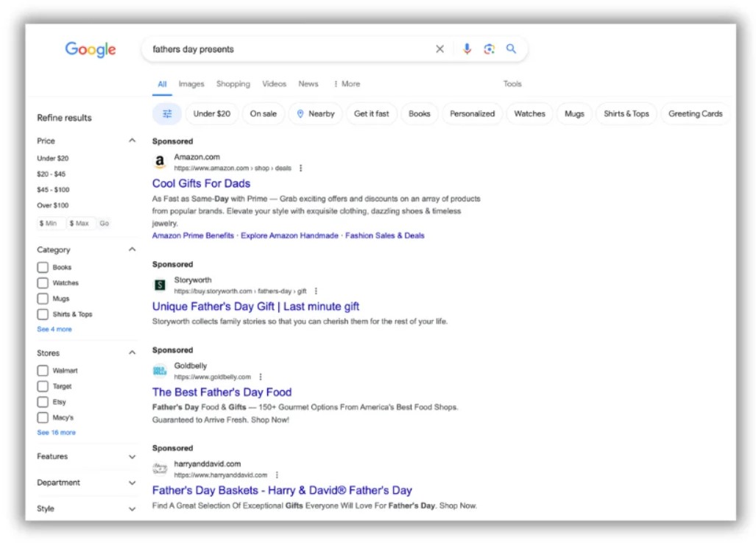Screen dimensions: 756x543
Task: Open the filters tune icon
Action: tap(166, 113)
